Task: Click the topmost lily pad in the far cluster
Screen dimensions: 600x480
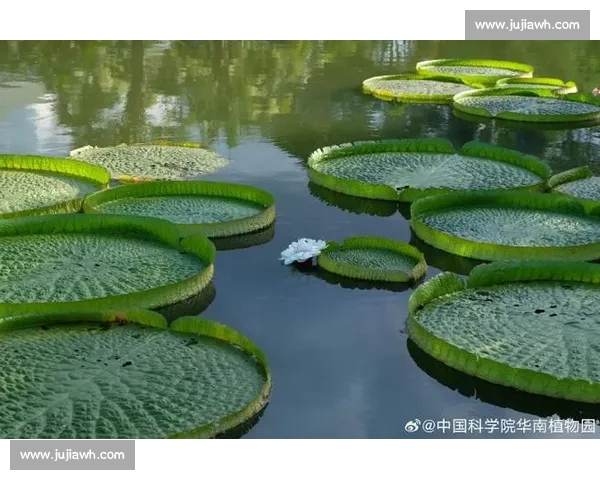Action: click(x=474, y=69)
